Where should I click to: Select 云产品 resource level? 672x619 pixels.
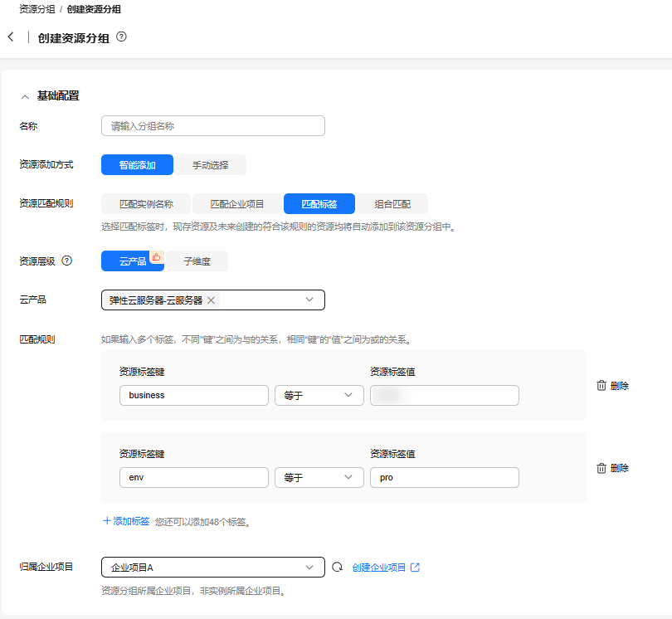[x=133, y=261]
